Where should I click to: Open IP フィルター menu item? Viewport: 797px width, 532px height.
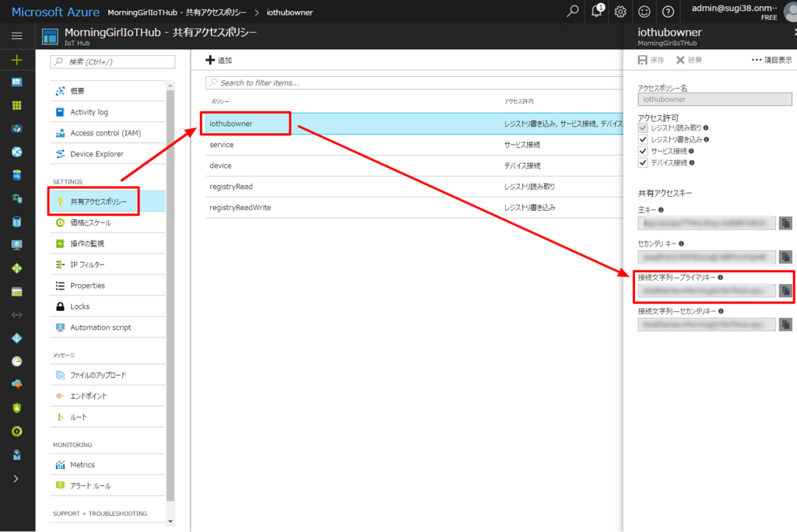point(107,264)
